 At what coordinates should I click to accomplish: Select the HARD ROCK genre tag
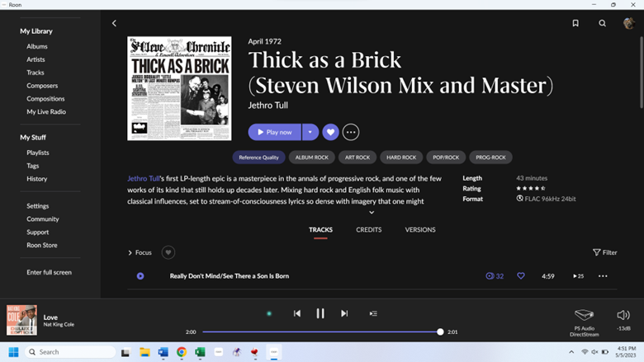[401, 157]
